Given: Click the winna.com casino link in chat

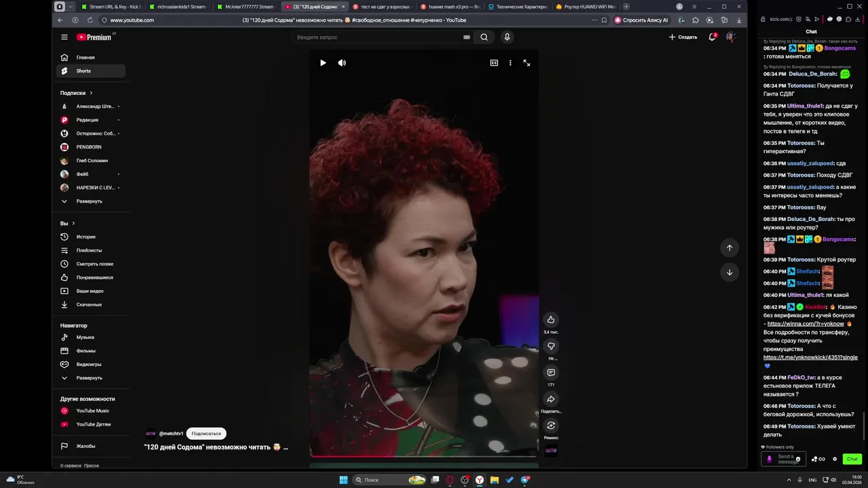Looking at the screenshot, I should pos(806,324).
